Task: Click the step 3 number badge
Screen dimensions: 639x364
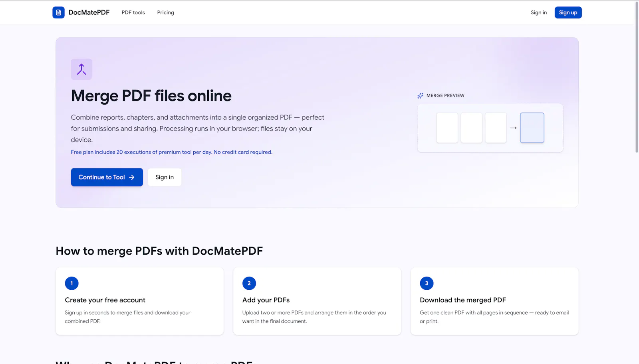Action: point(427,283)
